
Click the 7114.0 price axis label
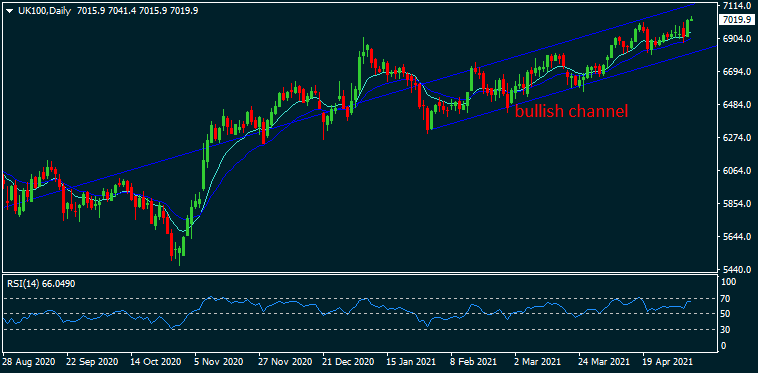coord(736,5)
